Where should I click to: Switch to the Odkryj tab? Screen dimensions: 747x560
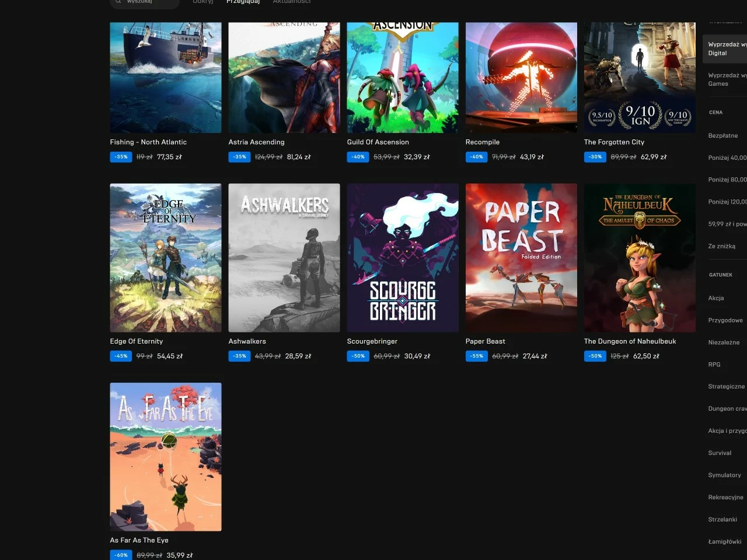(x=203, y=2)
